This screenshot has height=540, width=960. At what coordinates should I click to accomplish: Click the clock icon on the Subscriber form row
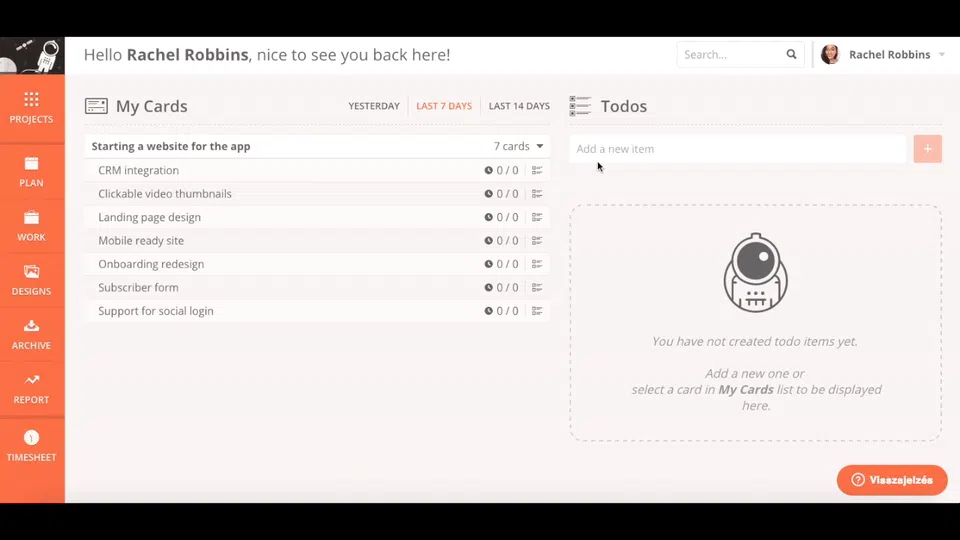click(489, 287)
